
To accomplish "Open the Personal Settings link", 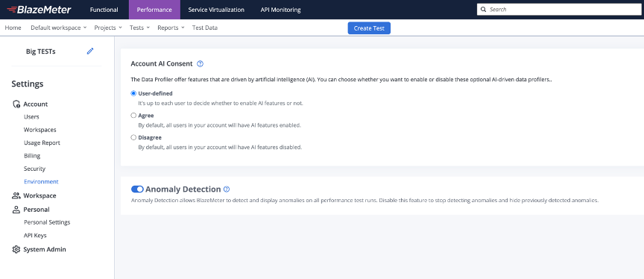I will click(x=47, y=222).
